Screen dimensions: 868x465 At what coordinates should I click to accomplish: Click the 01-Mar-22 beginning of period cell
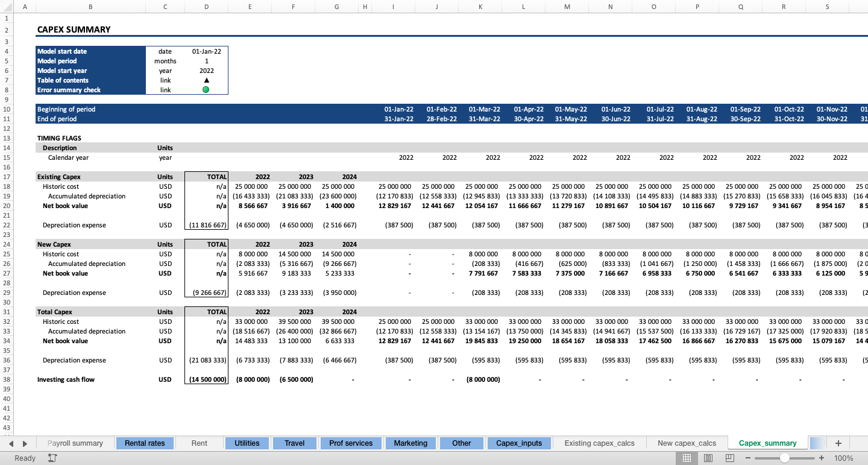485,109
